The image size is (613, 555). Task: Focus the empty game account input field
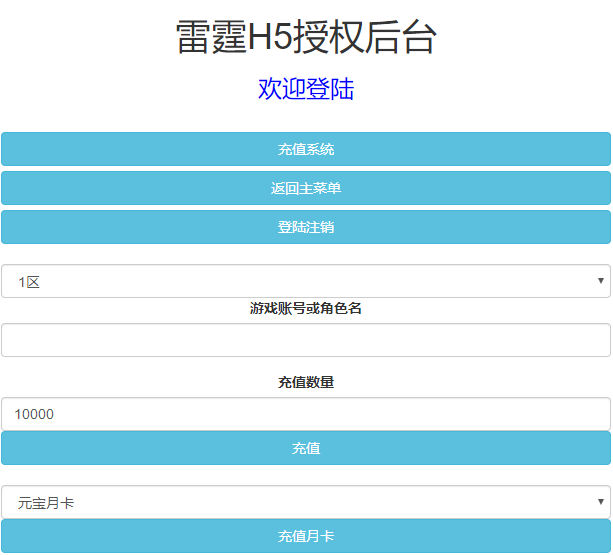coord(305,340)
